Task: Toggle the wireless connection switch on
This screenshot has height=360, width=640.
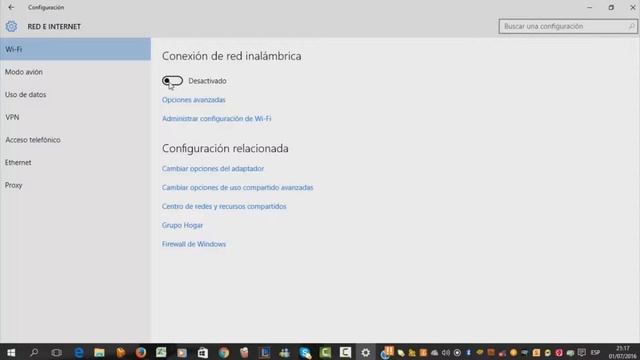Action: [x=172, y=81]
